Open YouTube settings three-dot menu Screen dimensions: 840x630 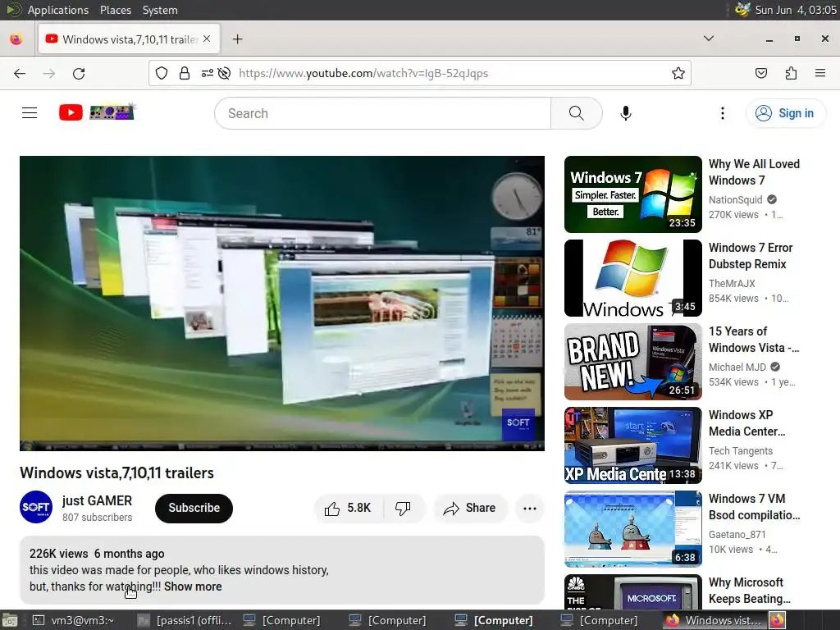pos(722,113)
